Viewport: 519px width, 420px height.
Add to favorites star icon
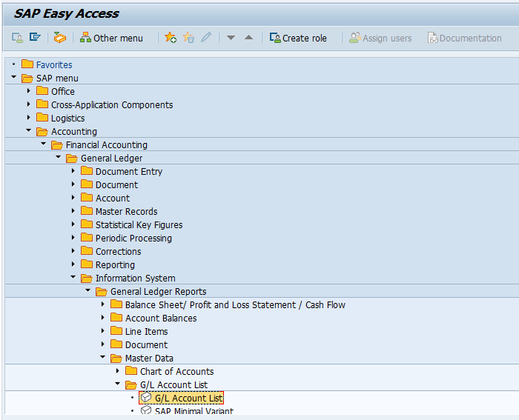pos(171,37)
